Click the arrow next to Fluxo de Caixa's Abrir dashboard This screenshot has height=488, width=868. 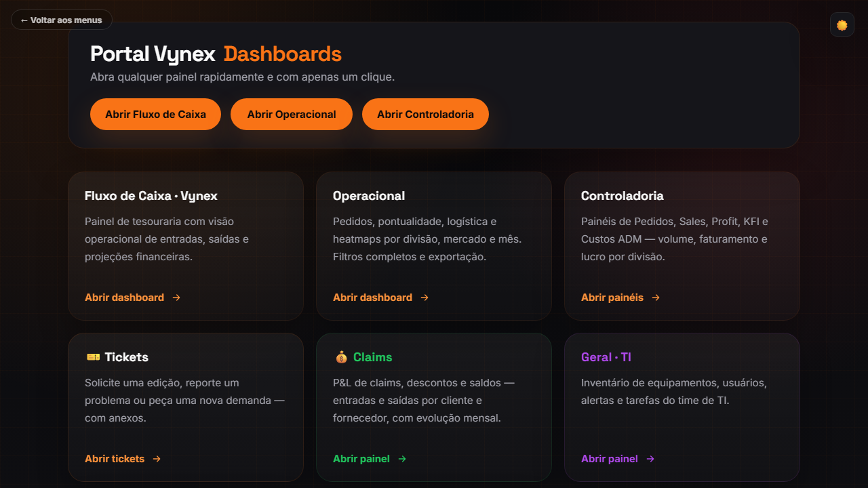176,298
